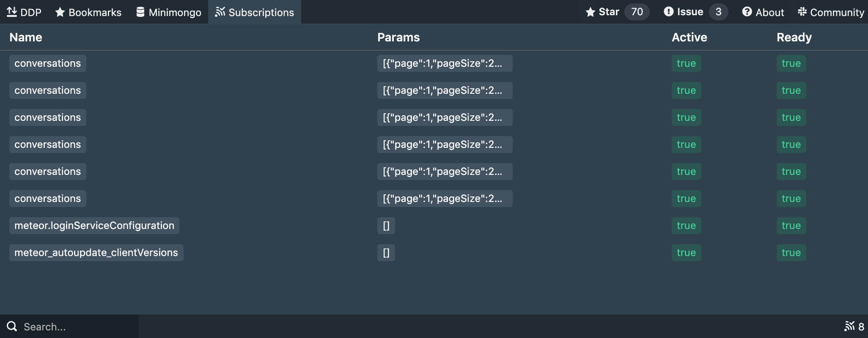
Task: Click the subscriptions icon in the status bar
Action: [x=849, y=326]
